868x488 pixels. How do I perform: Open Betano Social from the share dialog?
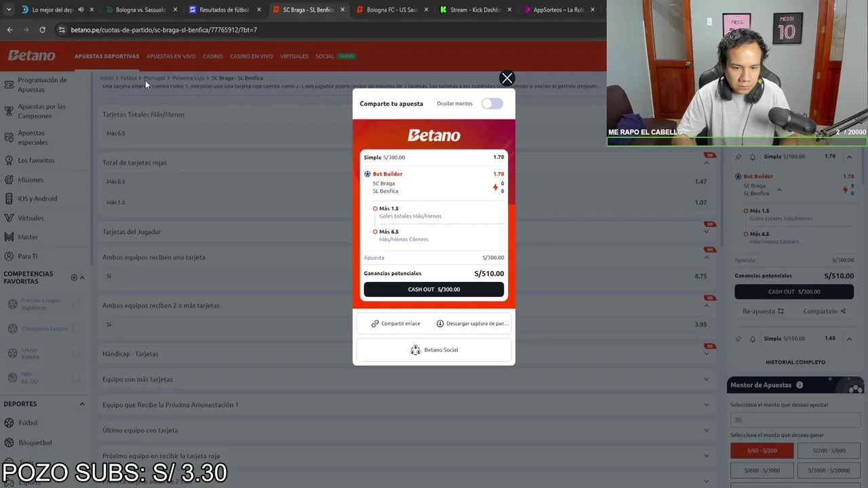pos(434,350)
